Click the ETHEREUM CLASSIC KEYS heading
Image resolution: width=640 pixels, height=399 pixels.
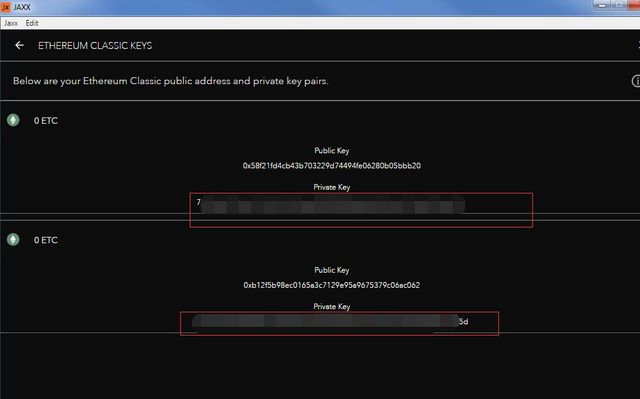pos(95,46)
